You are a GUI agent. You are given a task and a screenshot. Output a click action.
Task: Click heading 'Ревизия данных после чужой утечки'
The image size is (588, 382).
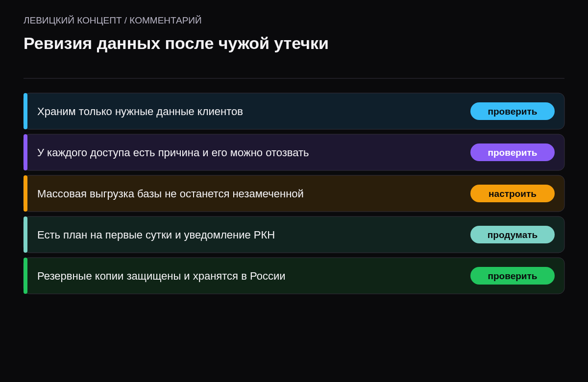(176, 44)
